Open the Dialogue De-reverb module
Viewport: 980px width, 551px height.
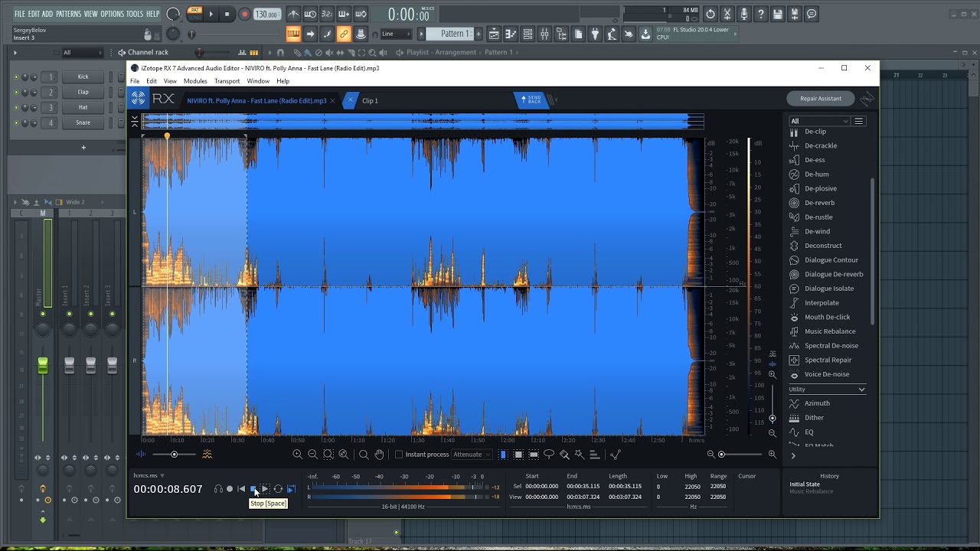point(833,274)
